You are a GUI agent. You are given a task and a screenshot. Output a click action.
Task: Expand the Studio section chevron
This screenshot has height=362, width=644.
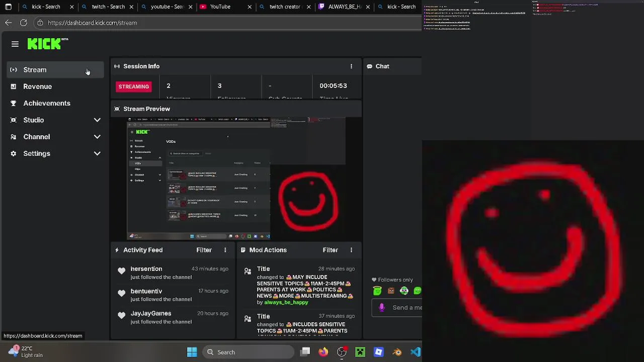point(97,120)
